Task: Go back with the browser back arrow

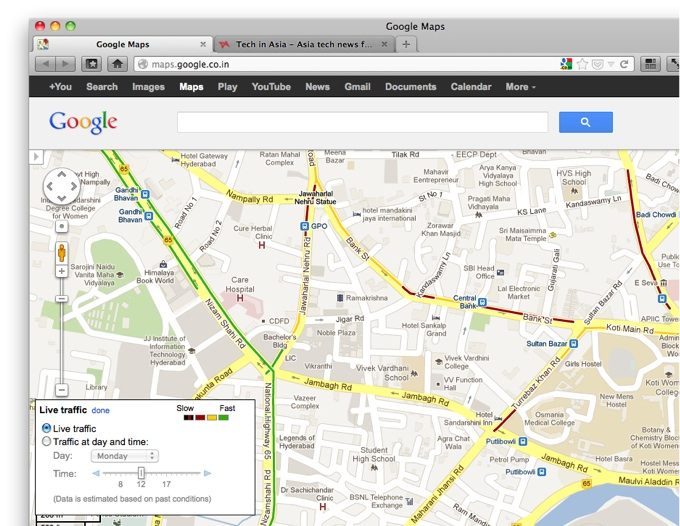Action: point(46,64)
